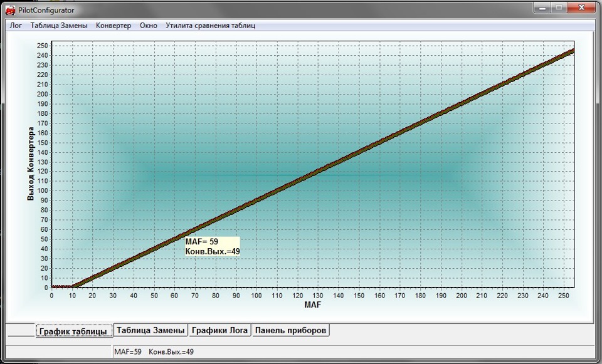
Task: Maximize the PilotConfigurator window
Action: 559,8
